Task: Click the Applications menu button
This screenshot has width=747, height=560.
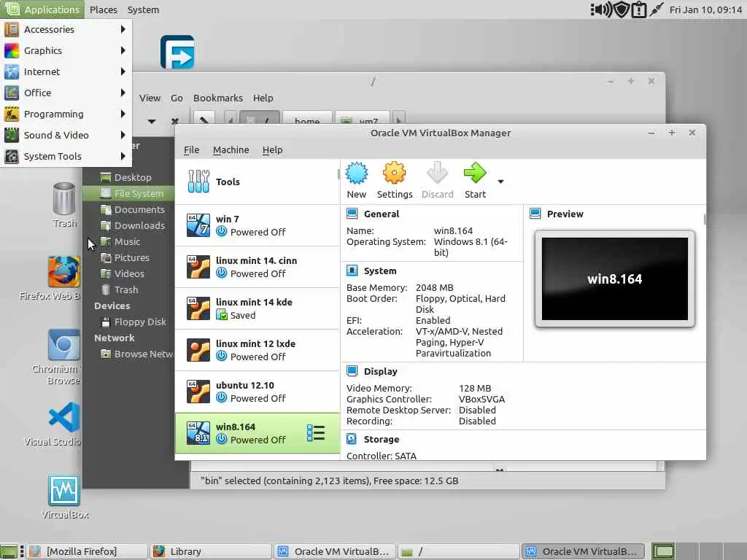Action: 42,9
